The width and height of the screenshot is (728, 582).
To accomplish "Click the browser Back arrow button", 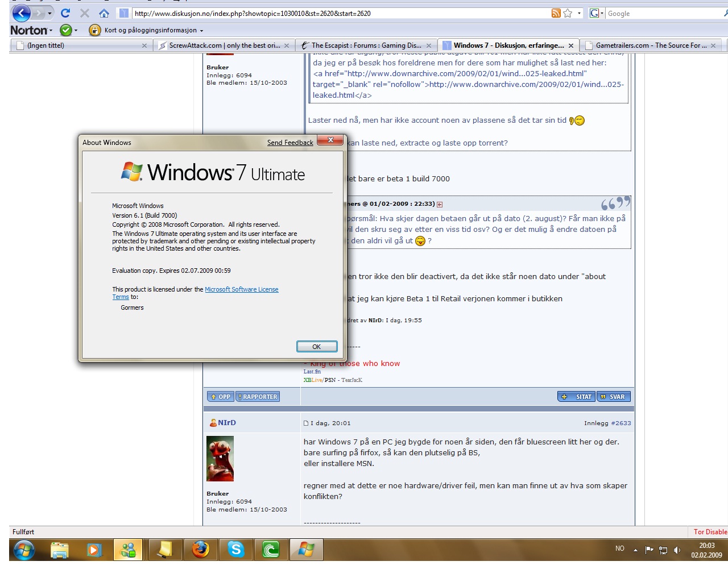I will click(21, 13).
